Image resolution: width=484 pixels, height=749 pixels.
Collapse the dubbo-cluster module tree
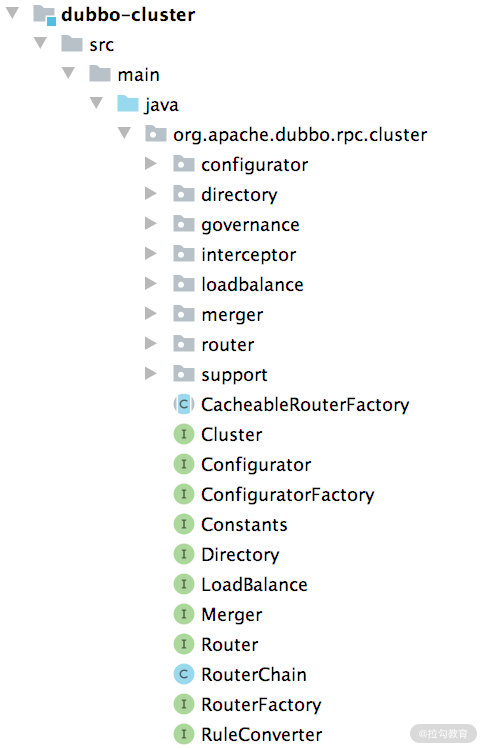point(12,13)
